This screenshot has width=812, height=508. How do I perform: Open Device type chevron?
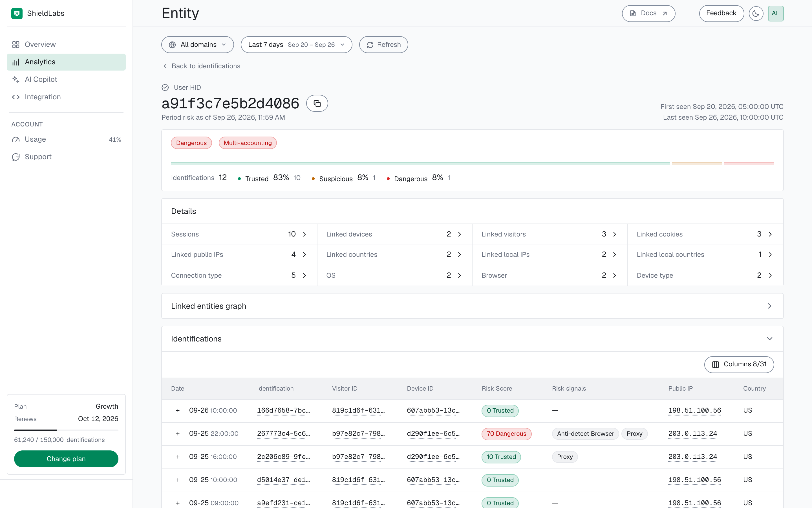770,275
